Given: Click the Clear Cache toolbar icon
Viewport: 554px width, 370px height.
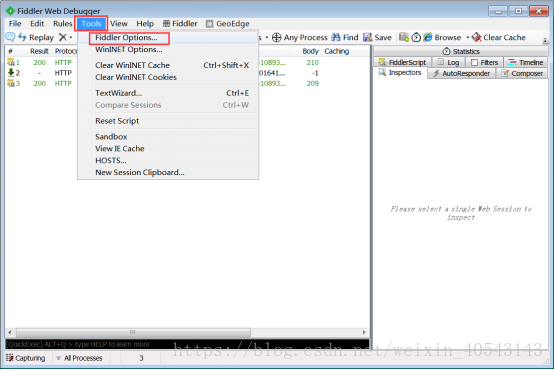Looking at the screenshot, I should coord(477,37).
